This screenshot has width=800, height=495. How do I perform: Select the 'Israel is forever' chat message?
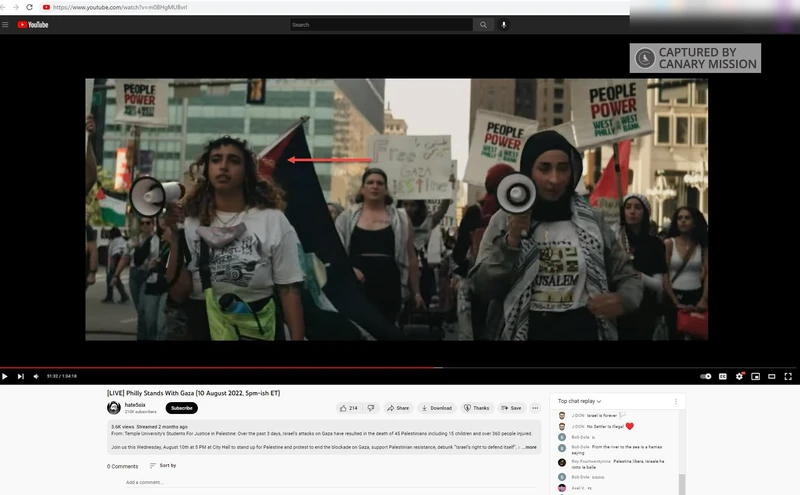[x=593, y=415]
